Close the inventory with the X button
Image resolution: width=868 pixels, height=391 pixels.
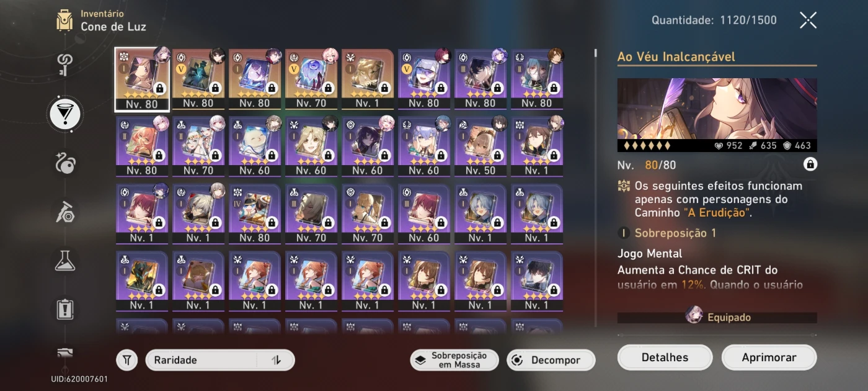[808, 20]
